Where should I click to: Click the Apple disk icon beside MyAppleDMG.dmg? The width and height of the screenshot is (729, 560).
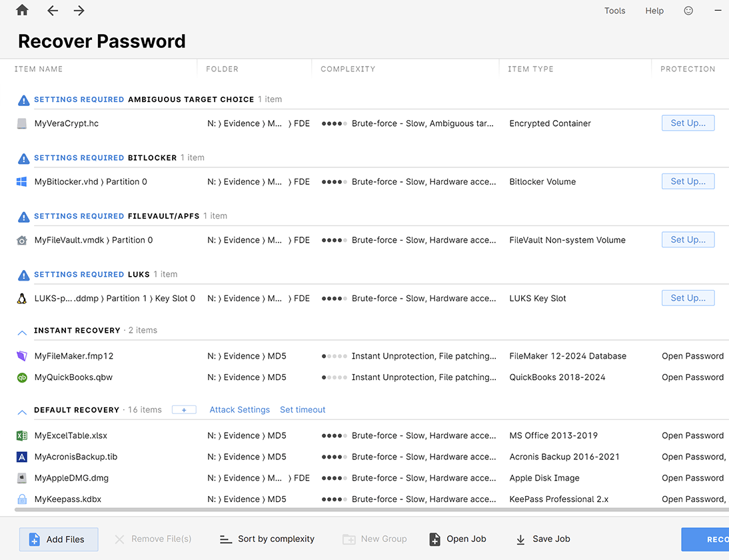tap(22, 478)
